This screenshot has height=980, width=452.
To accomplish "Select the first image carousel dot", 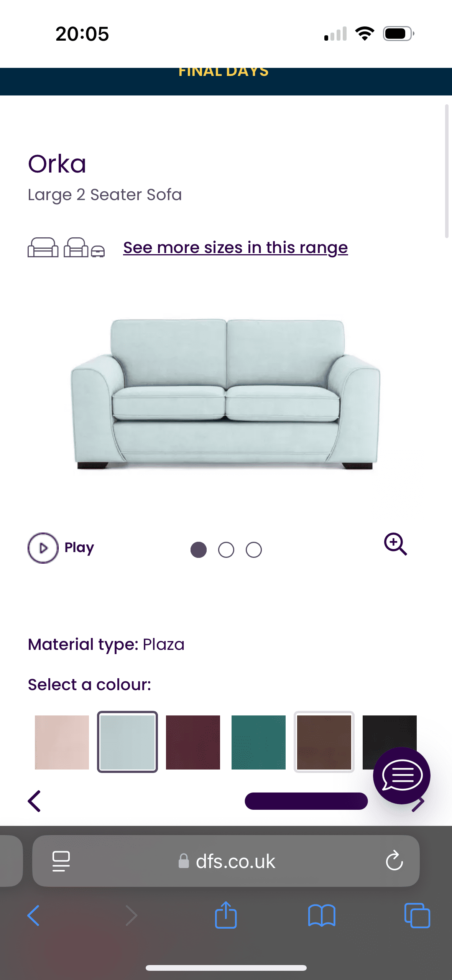I will [199, 550].
